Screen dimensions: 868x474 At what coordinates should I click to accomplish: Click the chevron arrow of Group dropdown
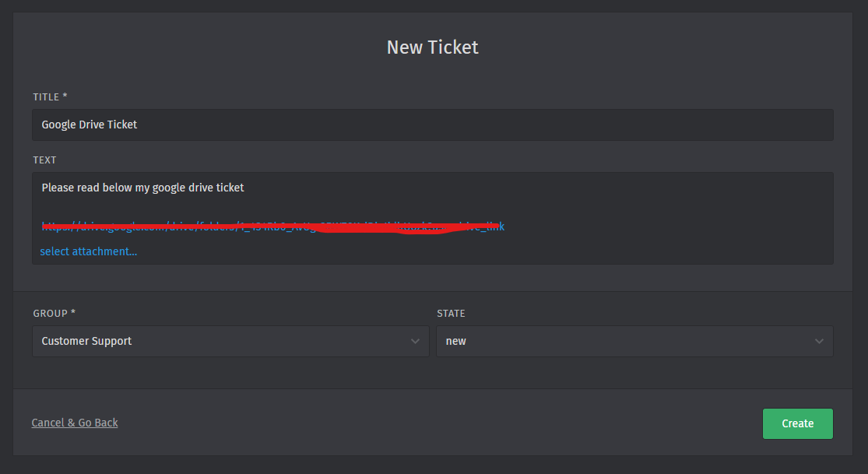click(x=415, y=342)
